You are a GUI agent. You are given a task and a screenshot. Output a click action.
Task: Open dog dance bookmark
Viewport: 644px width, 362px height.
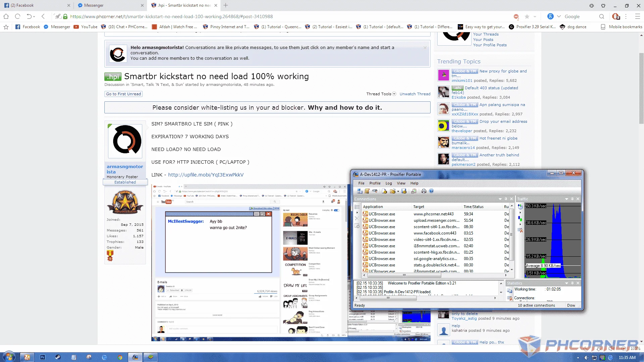click(573, 27)
